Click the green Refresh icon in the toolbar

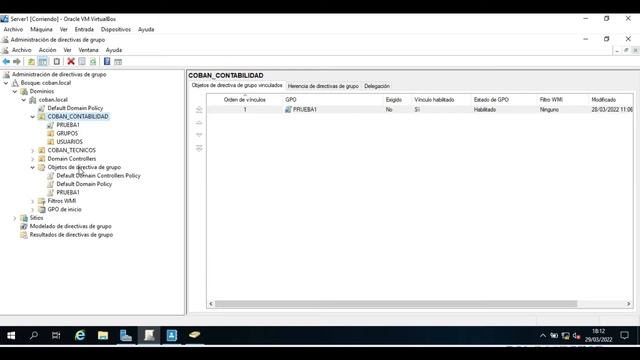[93, 62]
